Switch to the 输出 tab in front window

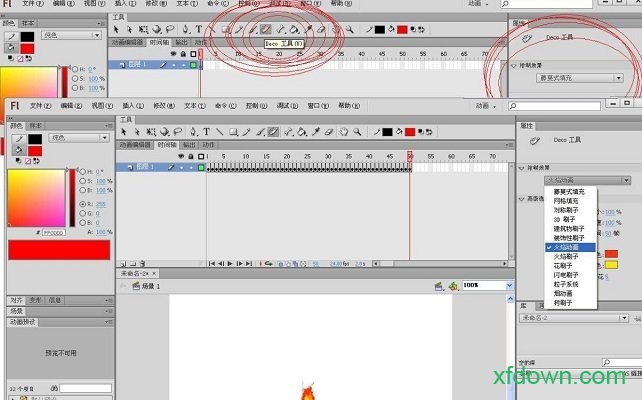click(189, 145)
